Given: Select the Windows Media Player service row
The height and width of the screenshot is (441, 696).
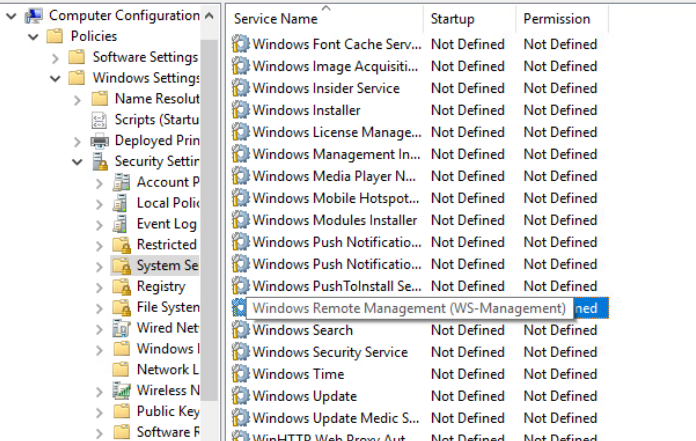Looking at the screenshot, I should (334, 176).
